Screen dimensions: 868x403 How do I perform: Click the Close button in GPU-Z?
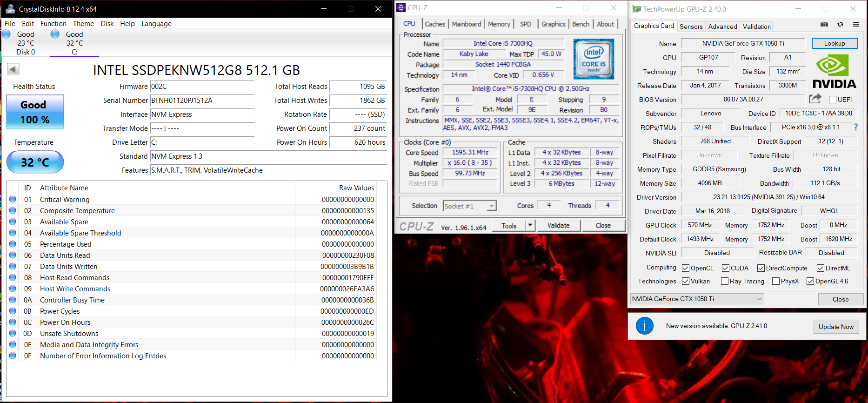[x=841, y=299]
